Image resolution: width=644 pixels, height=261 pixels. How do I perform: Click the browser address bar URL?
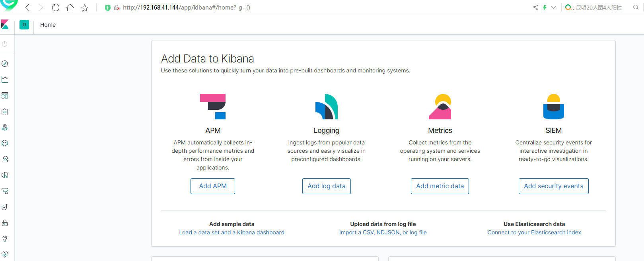tap(186, 8)
